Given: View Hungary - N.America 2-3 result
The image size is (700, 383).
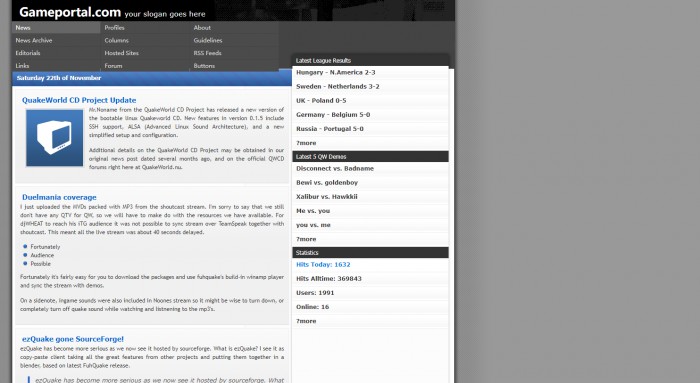Looking at the screenshot, I should 336,72.
